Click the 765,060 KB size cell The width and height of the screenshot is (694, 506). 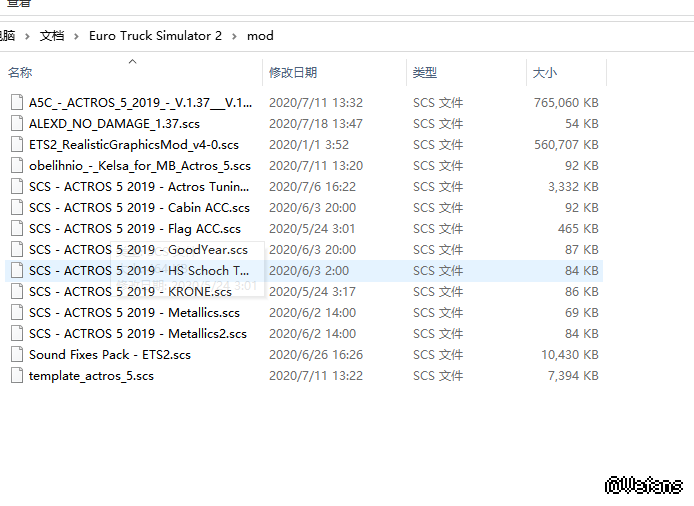point(566,103)
